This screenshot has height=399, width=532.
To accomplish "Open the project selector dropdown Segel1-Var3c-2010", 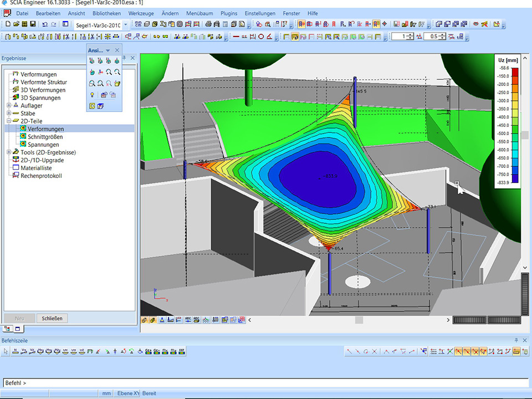I will pyautogui.click(x=126, y=25).
